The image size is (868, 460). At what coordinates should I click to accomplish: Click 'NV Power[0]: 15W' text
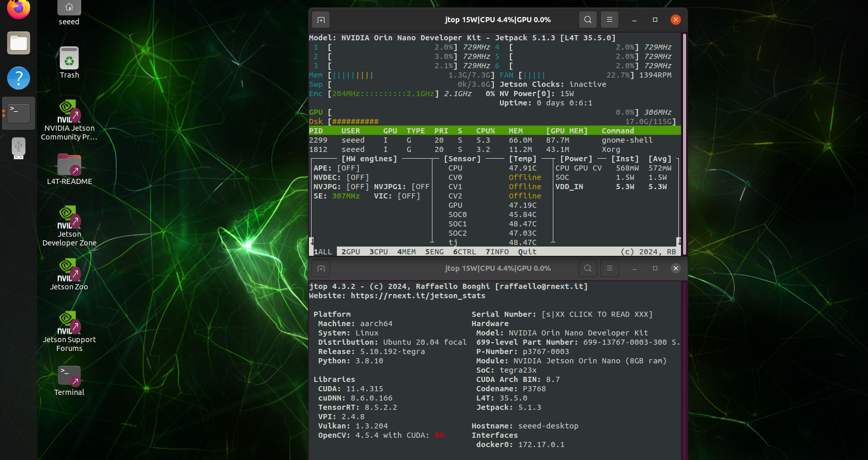point(537,94)
